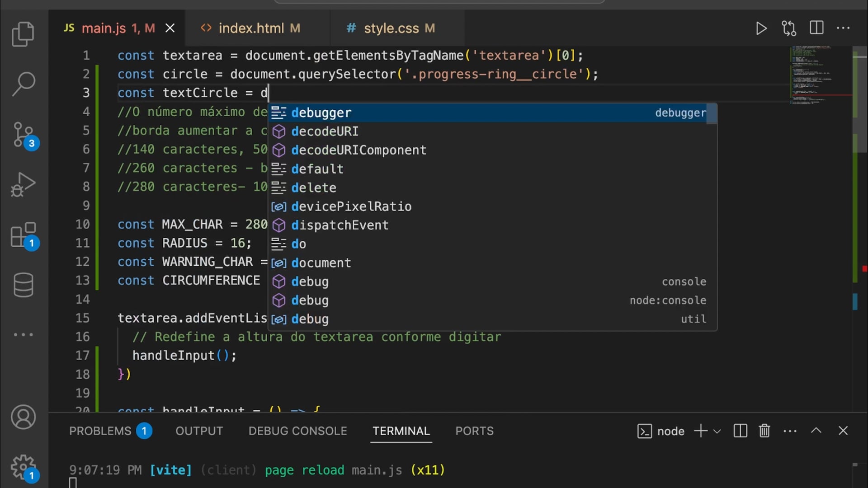Image resolution: width=868 pixels, height=488 pixels.
Task: Toggle split editor layout
Action: (x=816, y=28)
